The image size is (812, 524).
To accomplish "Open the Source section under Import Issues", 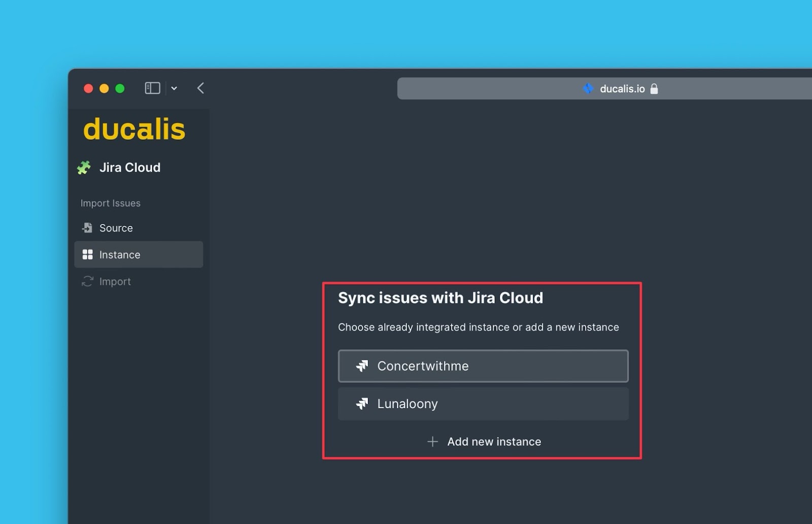I will [116, 228].
